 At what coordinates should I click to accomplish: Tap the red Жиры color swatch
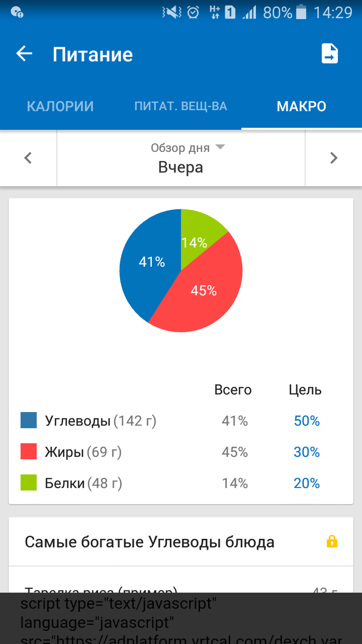(28, 451)
